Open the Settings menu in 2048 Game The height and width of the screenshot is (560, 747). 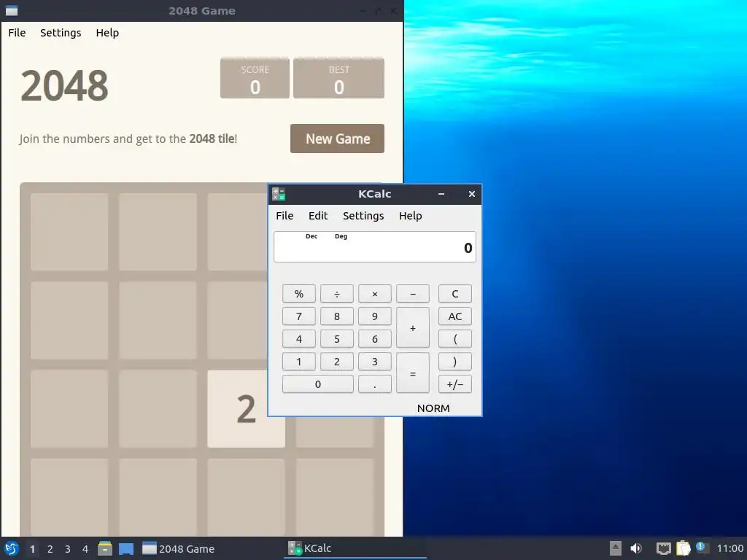[61, 33]
